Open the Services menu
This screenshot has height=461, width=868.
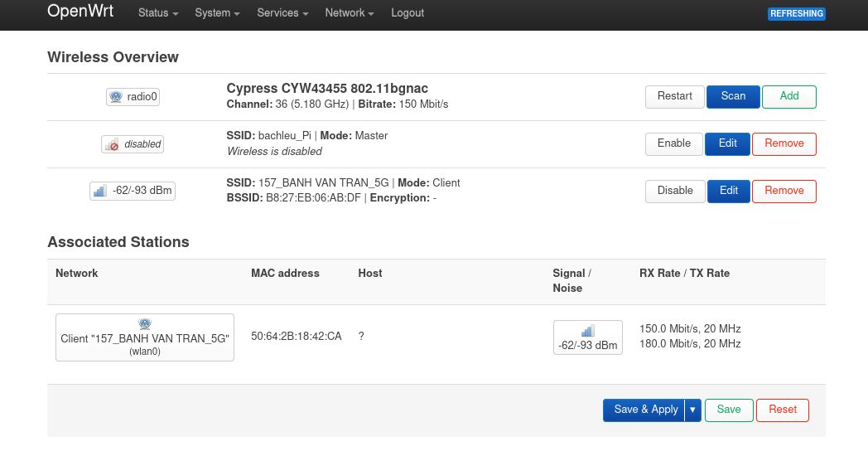pos(282,13)
